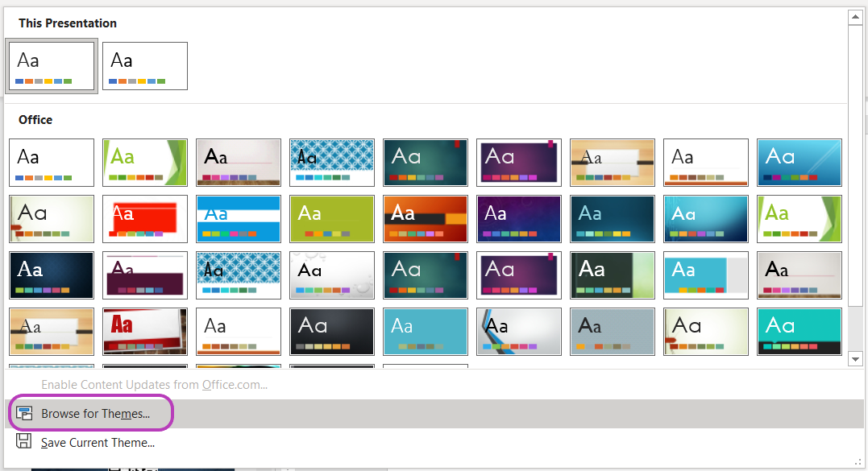Apply the dark teal theme with teal Aa lettering
868x471 pixels.
pos(613,219)
